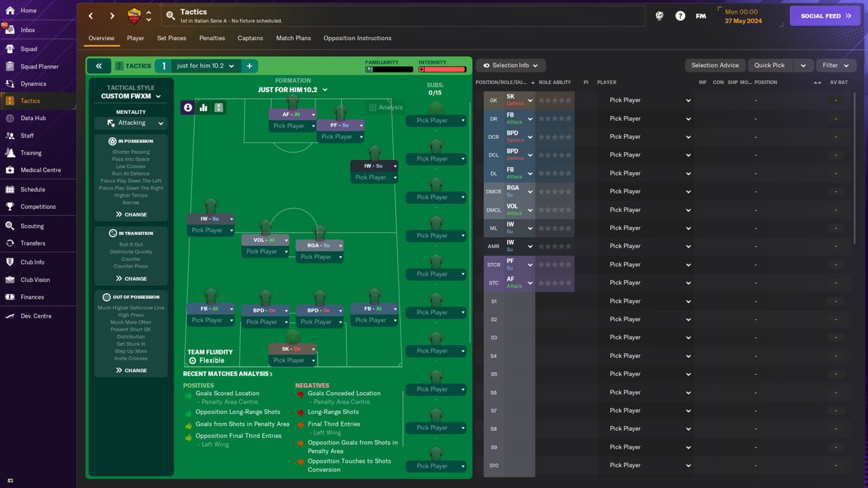The height and width of the screenshot is (488, 868).
Task: Open Squad Planner in sidebar
Action: point(38,66)
